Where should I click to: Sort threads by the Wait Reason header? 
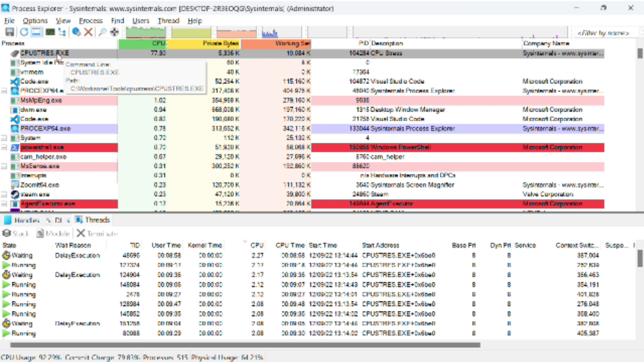80,245
